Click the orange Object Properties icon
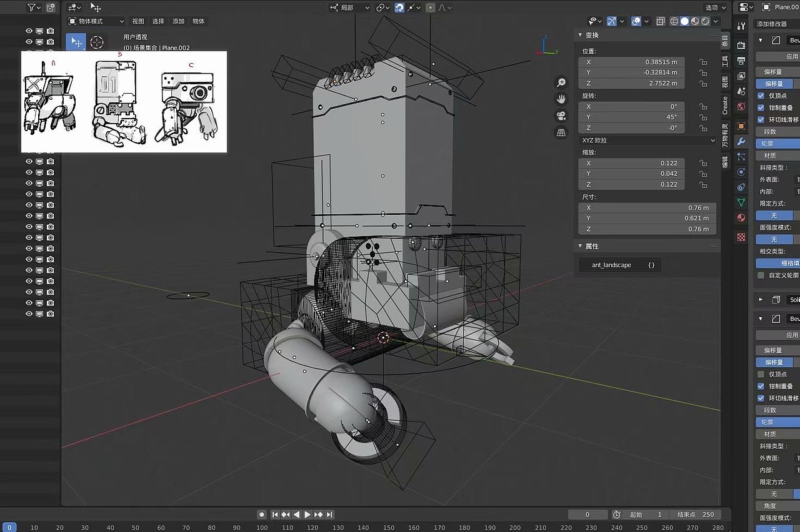Image resolution: width=800 pixels, height=532 pixels. (x=741, y=126)
